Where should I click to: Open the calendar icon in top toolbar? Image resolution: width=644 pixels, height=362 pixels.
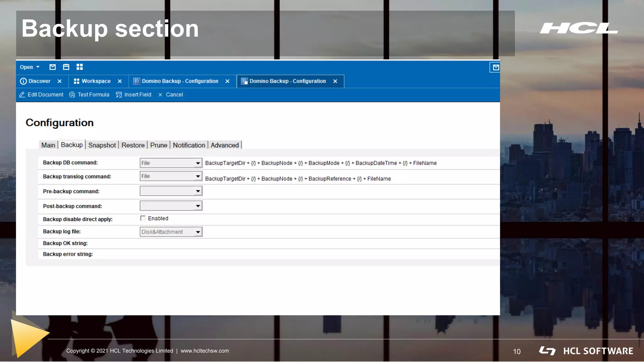click(66, 67)
